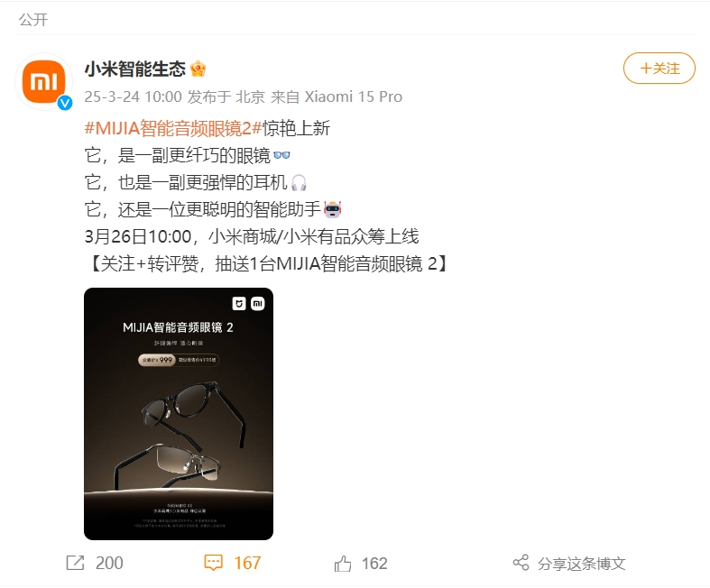Enlarge the MIJIA glasses poster image
Image resolution: width=710 pixels, height=588 pixels.
(179, 414)
